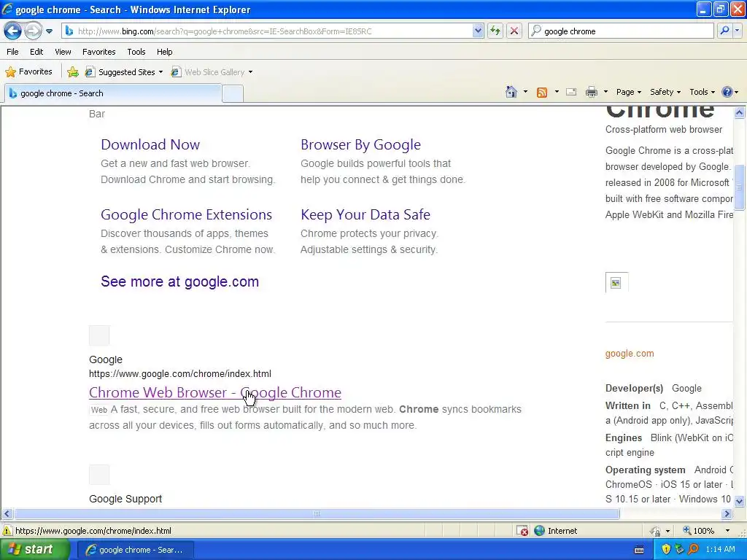Click the Forward arrow navigation button
This screenshot has width=747, height=560.
(x=33, y=31)
